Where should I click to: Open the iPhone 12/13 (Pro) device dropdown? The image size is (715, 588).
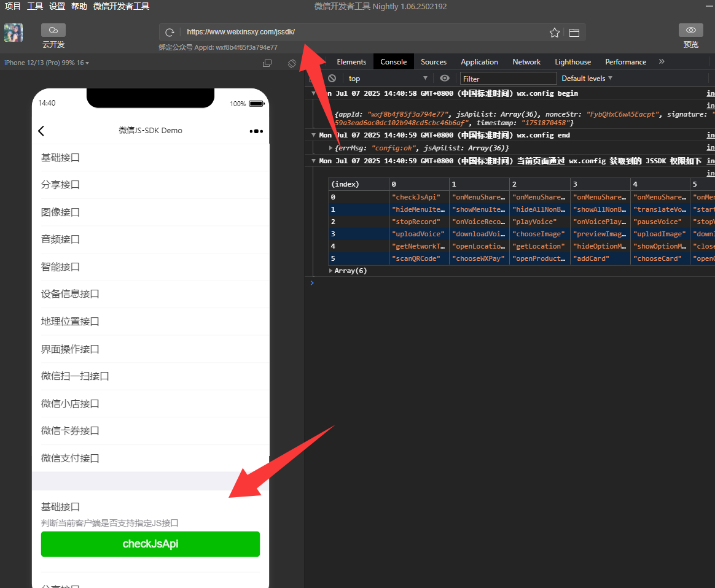coord(47,63)
